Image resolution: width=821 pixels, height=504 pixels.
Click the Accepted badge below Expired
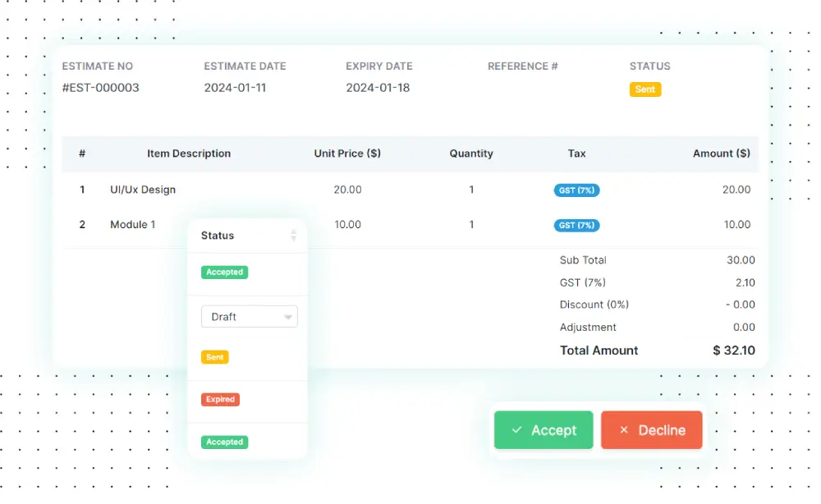224,442
